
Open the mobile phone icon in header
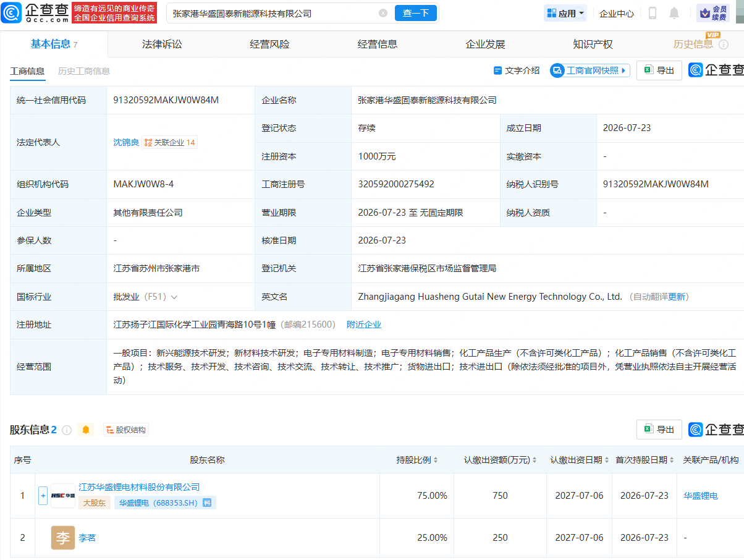[653, 13]
